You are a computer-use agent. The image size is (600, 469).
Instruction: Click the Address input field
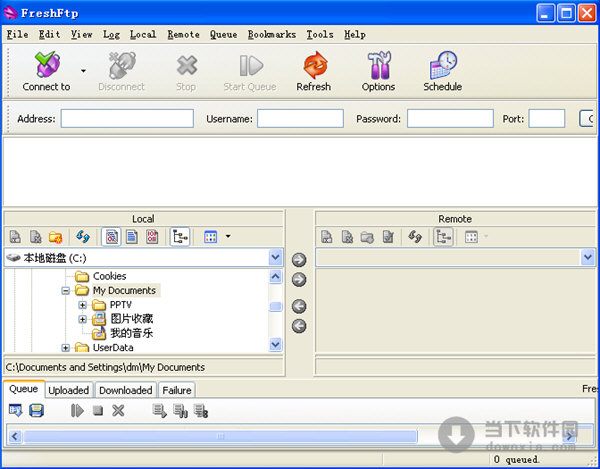pyautogui.click(x=127, y=118)
